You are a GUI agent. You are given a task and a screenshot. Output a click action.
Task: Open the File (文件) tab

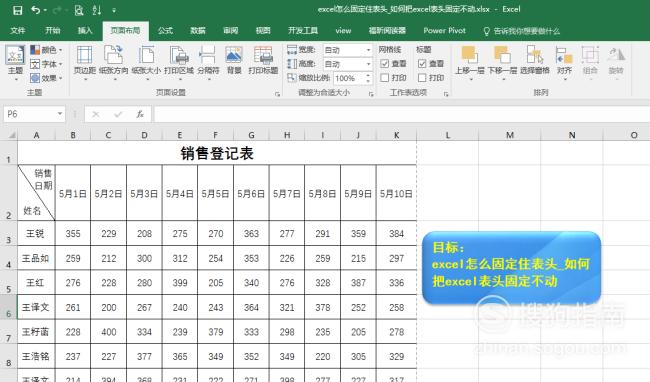point(17,31)
